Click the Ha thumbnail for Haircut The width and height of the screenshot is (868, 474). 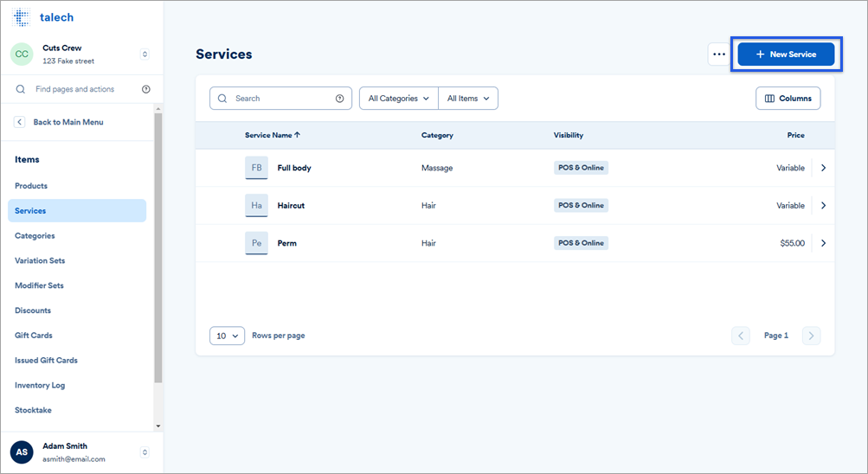(256, 205)
